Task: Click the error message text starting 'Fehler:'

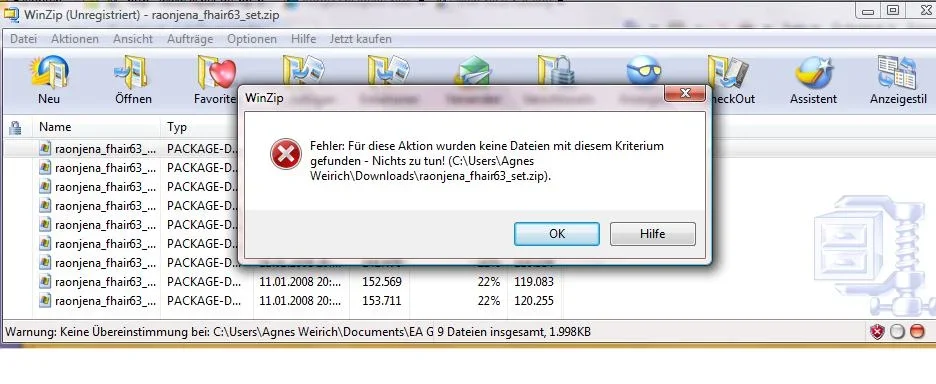Action: [487, 161]
